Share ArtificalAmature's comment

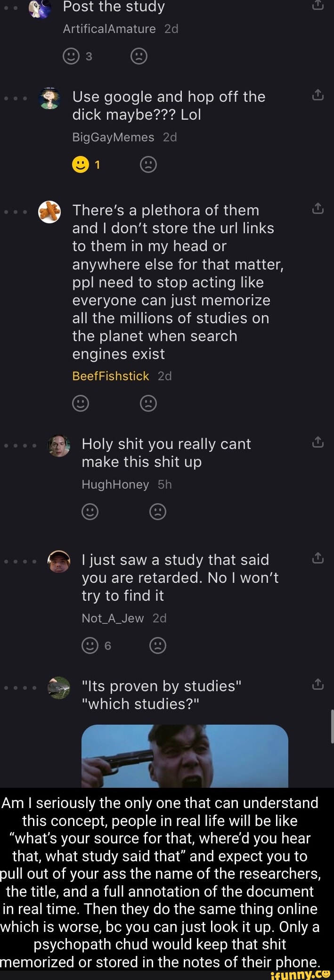[x=318, y=5]
